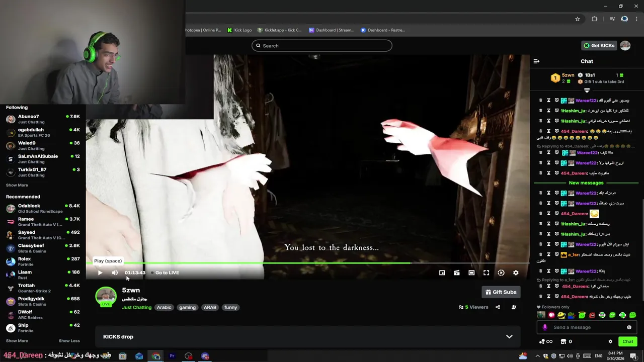Show Less recommended channels
Image resolution: width=644 pixels, height=362 pixels.
[x=69, y=341]
